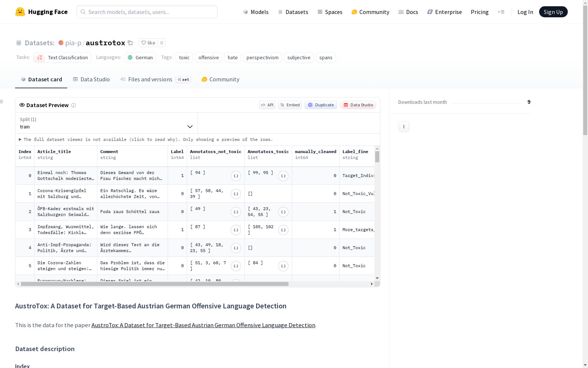Open Spaces in the top navigation

(330, 12)
